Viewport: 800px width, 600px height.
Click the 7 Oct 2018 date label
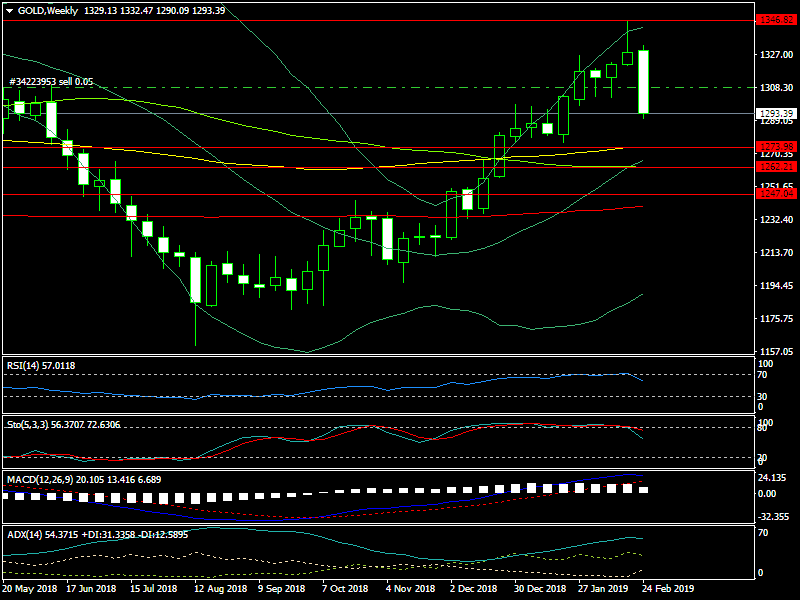click(x=345, y=589)
